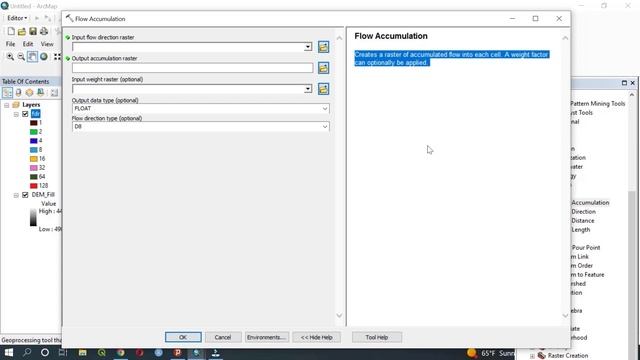Open Cortana circle in taskbar
This screenshot has height=360, width=640.
45,353
